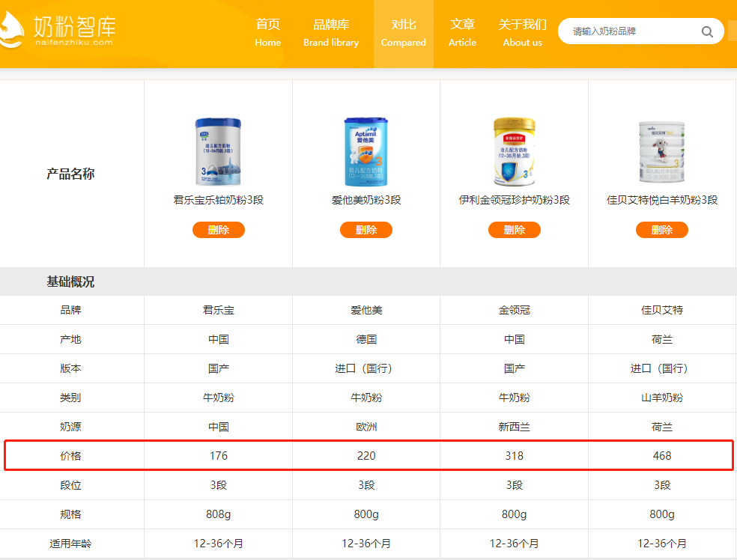Select milk source cell 新西兰
Viewport: 737px width, 560px height.
coord(515,427)
